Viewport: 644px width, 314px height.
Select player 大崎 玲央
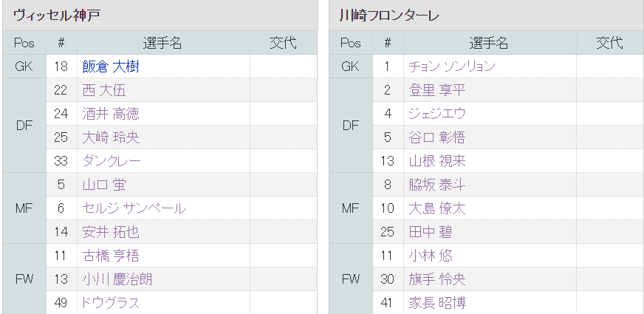[x=111, y=137]
